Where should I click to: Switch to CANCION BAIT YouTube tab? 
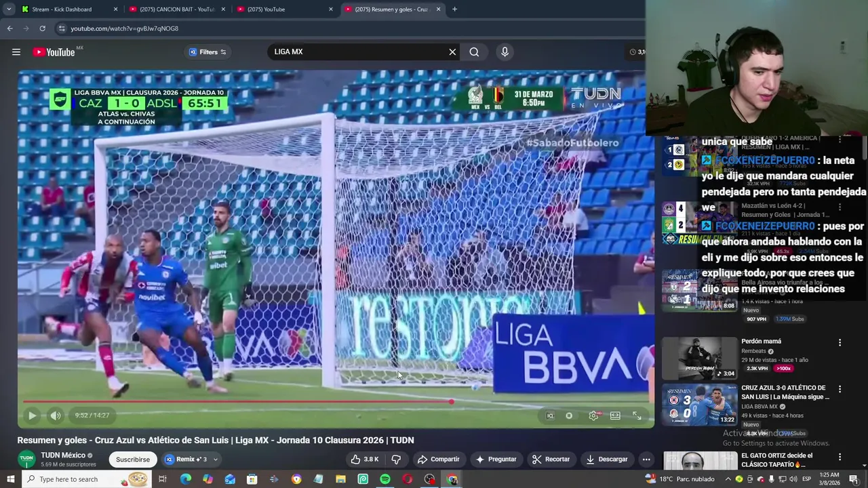pyautogui.click(x=176, y=9)
